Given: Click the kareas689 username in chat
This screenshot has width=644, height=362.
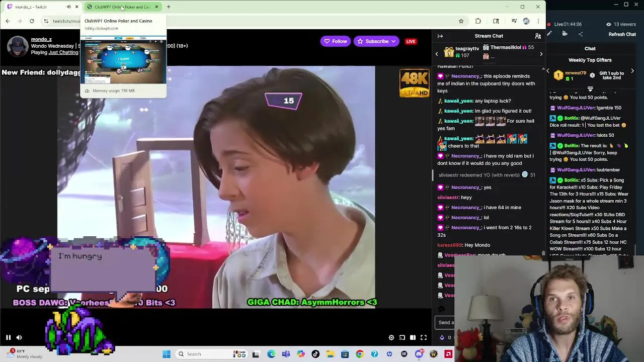Looking at the screenshot, I should pyautogui.click(x=449, y=245).
